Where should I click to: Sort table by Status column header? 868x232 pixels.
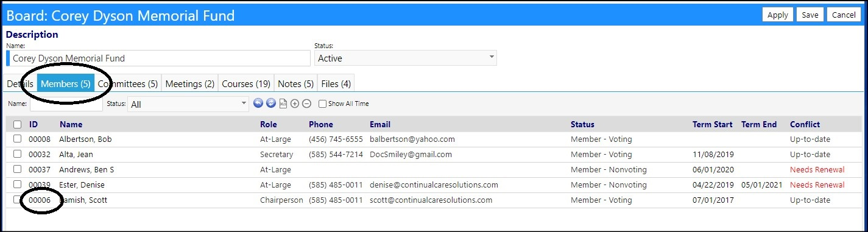click(582, 124)
